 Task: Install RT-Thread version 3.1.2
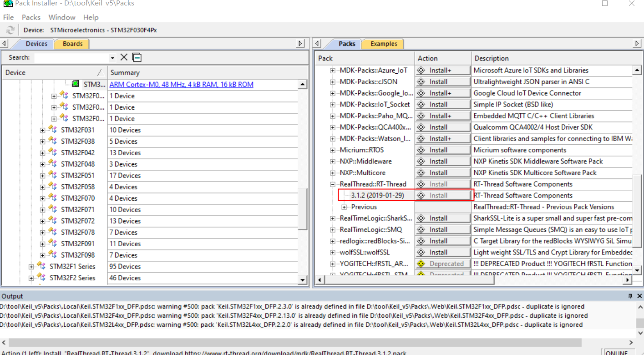click(x=443, y=196)
